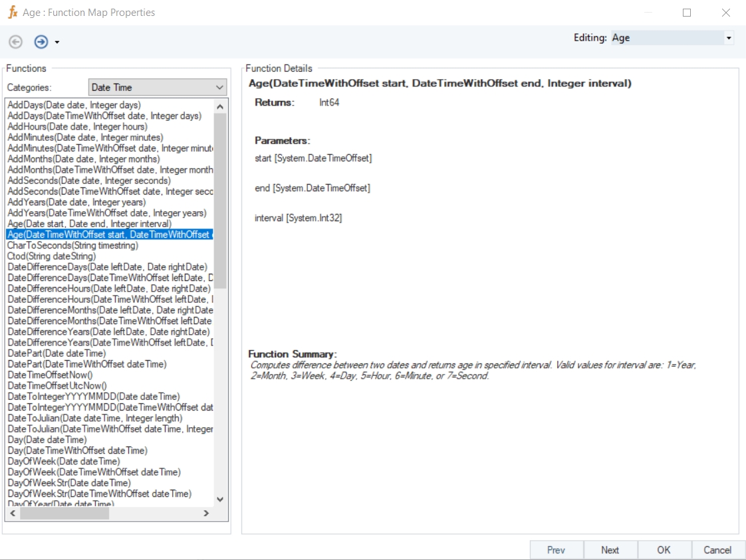Image resolution: width=746 pixels, height=560 pixels.
Task: Select Age(Date start, Date end) function
Action: (88, 224)
